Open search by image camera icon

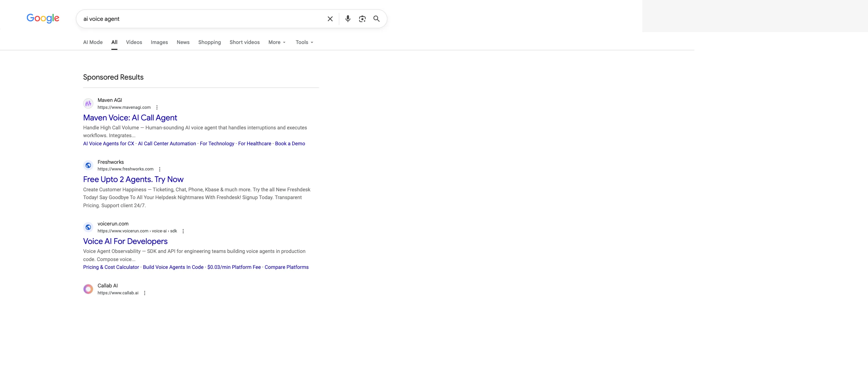tap(362, 19)
